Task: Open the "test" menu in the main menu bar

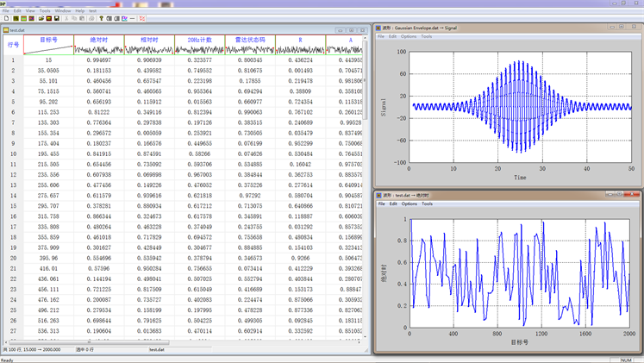Action: click(93, 11)
